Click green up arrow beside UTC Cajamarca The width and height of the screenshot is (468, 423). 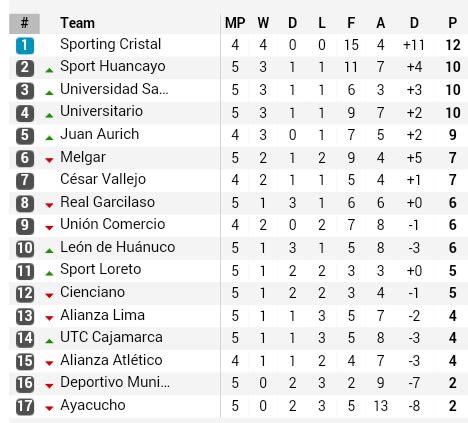[49, 341]
